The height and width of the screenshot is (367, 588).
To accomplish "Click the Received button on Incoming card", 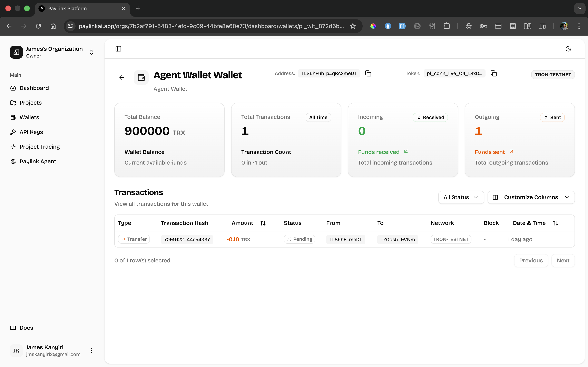I will coord(430,117).
